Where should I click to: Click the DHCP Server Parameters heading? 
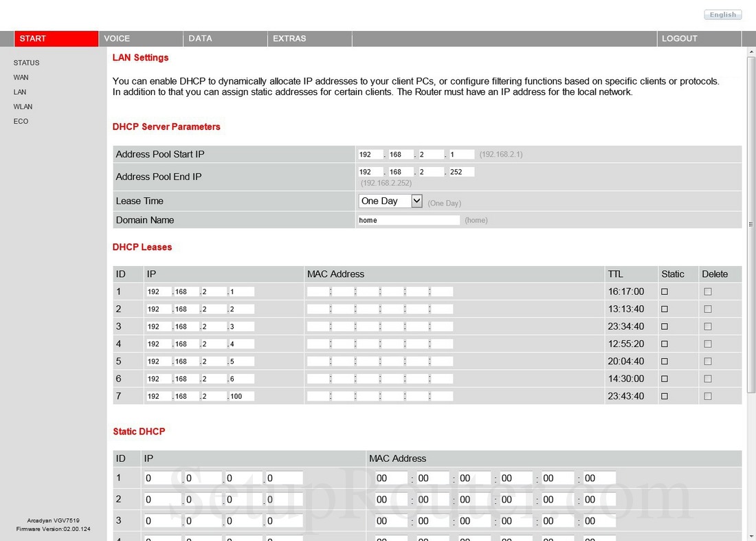pos(166,126)
